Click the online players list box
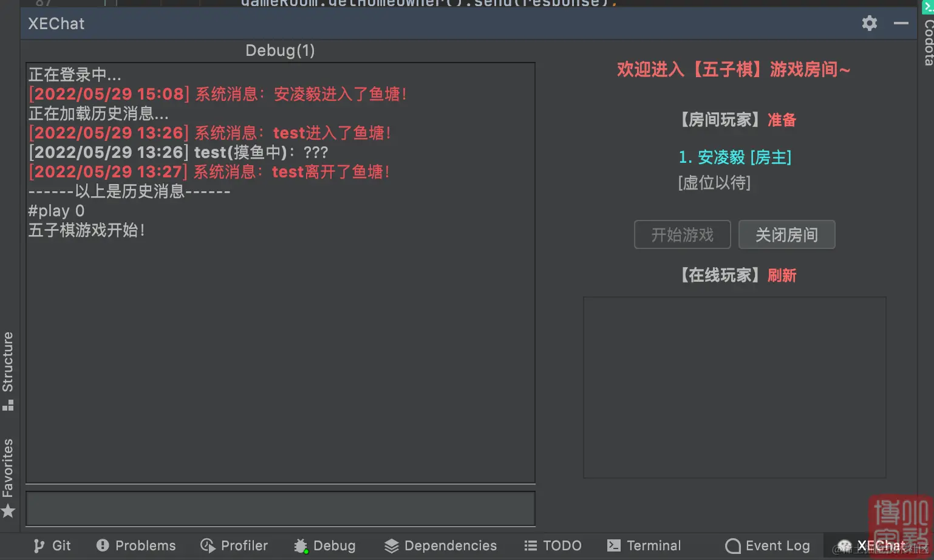 point(734,388)
